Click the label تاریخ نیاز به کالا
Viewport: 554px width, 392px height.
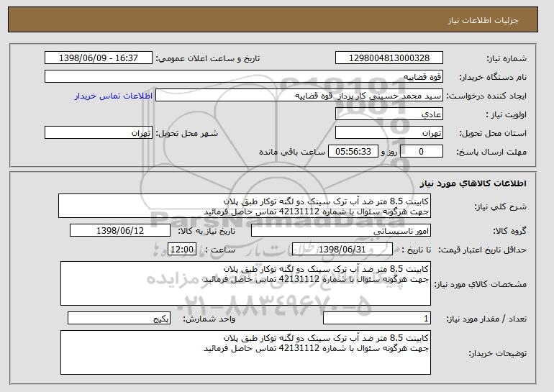click(x=206, y=231)
